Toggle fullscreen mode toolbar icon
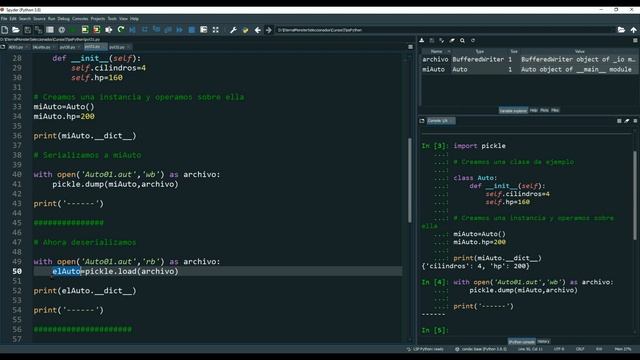Screen dimensions: 640x360 (215, 30)
